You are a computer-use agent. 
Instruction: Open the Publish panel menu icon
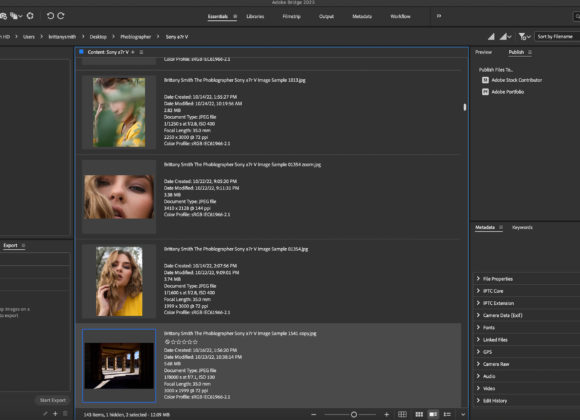point(530,52)
